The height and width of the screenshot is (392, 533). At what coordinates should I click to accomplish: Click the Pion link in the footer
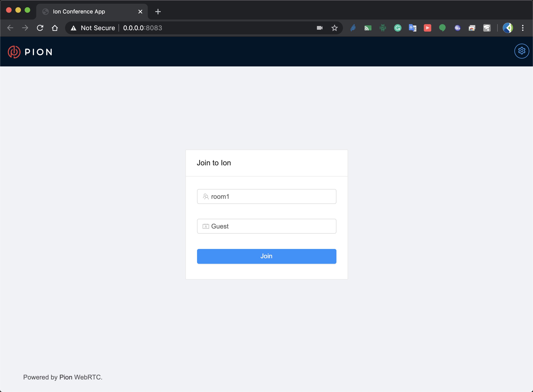(x=66, y=377)
